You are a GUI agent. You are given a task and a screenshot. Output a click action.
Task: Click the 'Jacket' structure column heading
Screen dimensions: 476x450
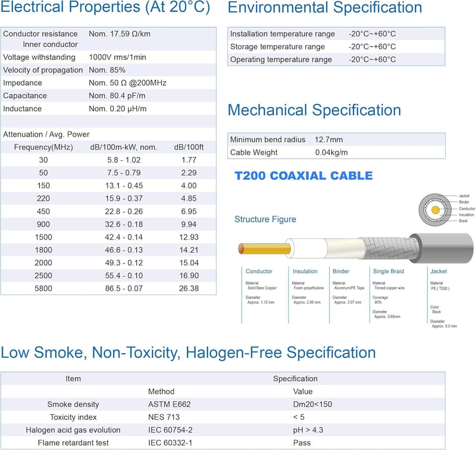point(439,272)
